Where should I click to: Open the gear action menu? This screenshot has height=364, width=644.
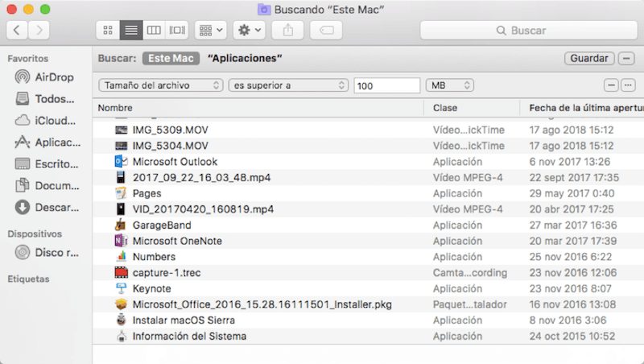[x=250, y=30]
